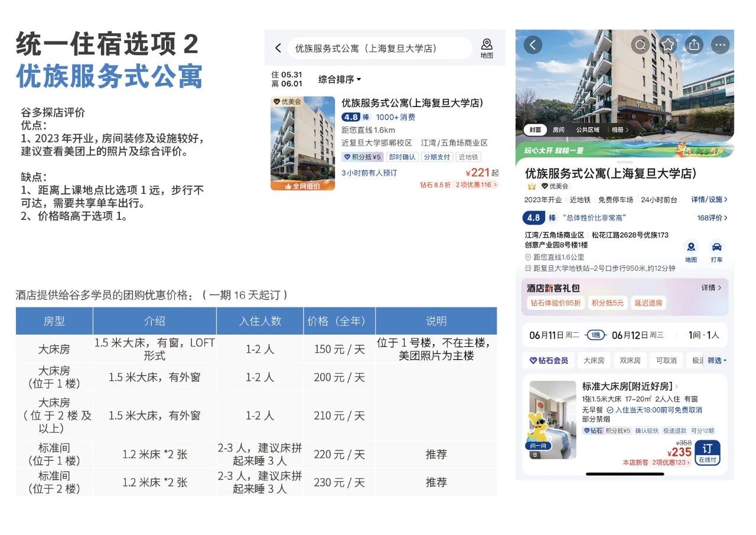This screenshot has width=756, height=535.
Task: Tap the “总体性价比非常高” review quote
Action: (594, 218)
